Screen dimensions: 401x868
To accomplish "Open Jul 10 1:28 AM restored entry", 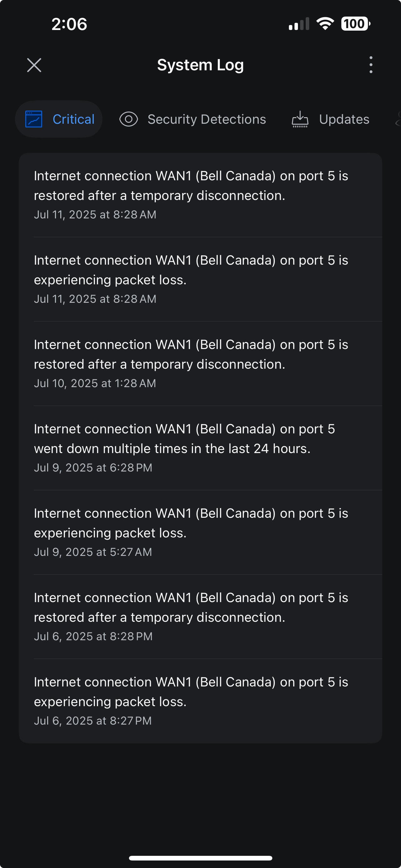I will (x=200, y=364).
